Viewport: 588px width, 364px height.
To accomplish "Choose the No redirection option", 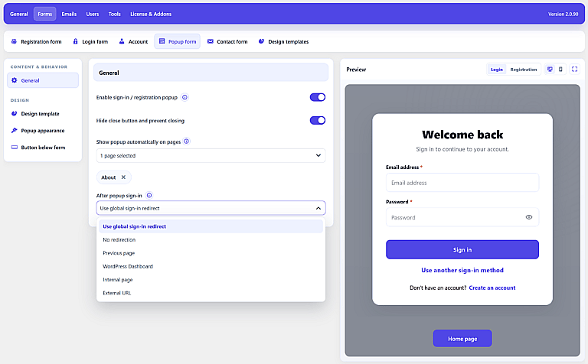I will [x=211, y=239].
